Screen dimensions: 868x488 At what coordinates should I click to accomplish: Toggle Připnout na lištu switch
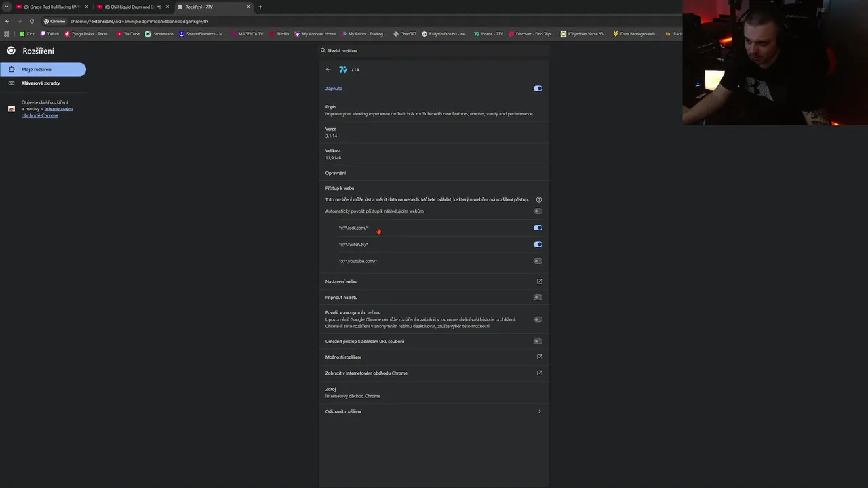538,297
